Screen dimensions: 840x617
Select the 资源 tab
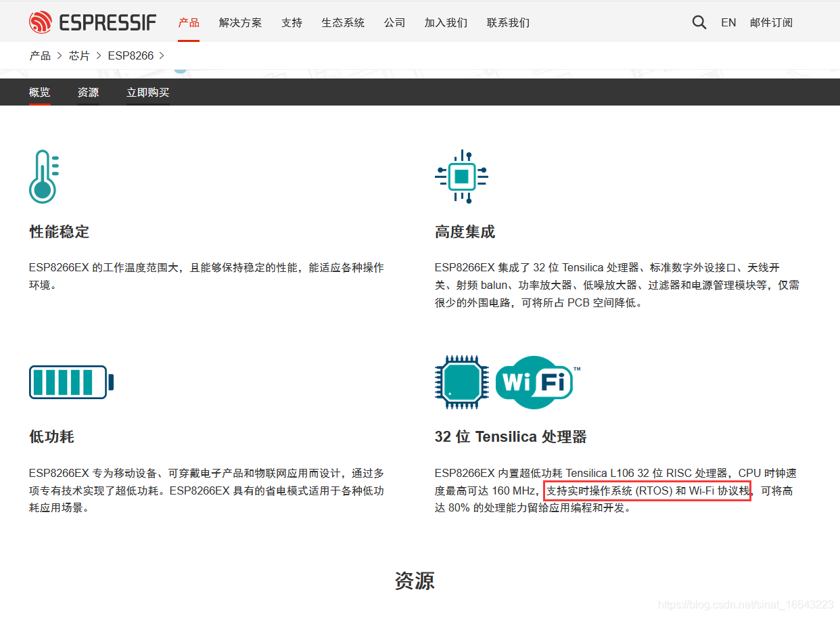[x=88, y=92]
